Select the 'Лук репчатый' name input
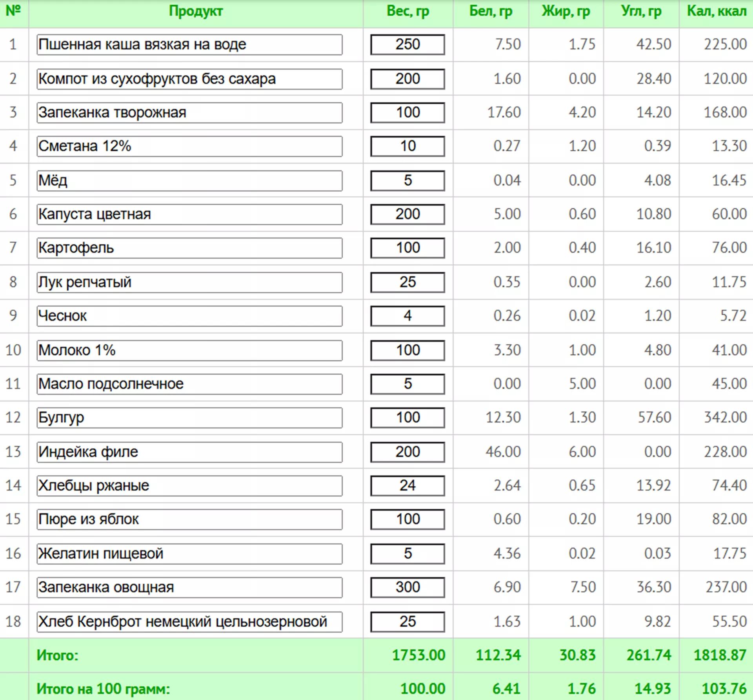 (x=189, y=282)
